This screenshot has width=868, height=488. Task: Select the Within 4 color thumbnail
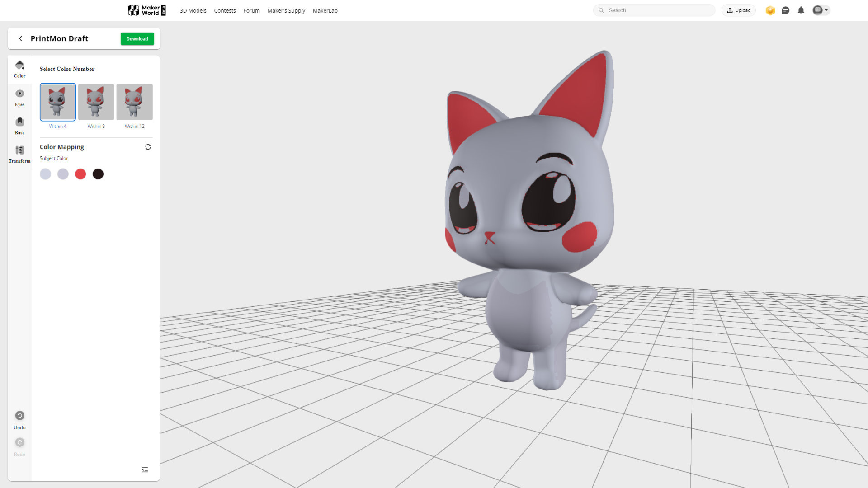tap(58, 102)
